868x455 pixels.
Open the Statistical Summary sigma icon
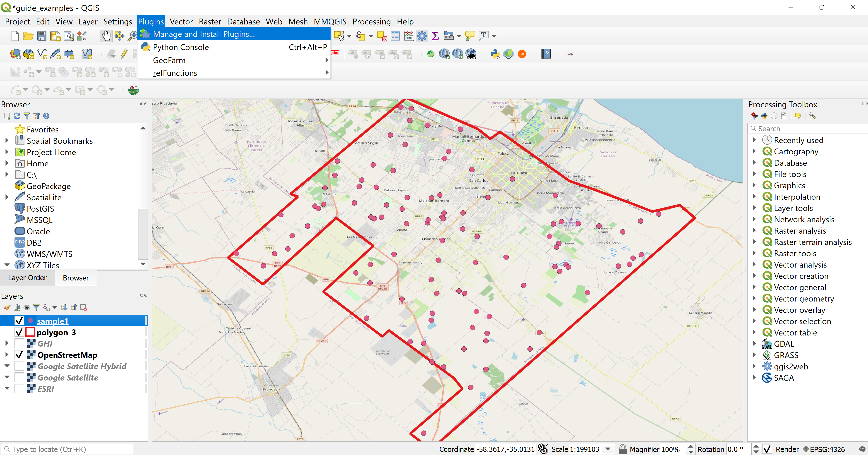pos(435,36)
